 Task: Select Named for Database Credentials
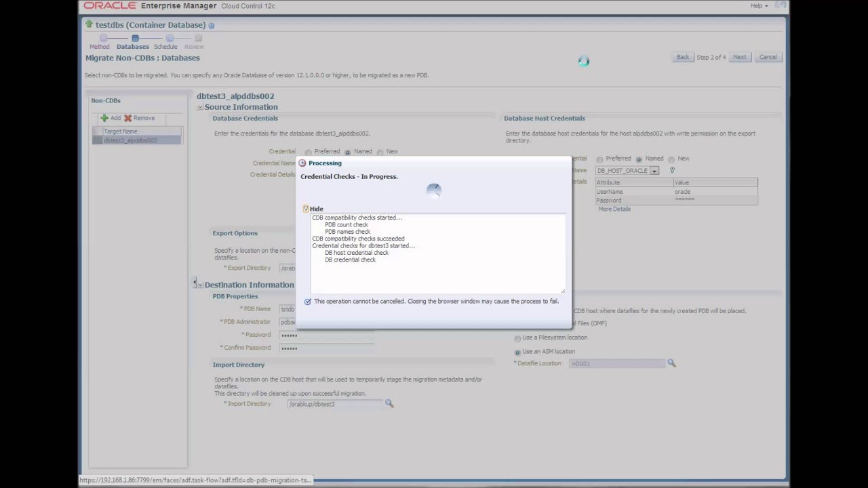click(x=348, y=152)
